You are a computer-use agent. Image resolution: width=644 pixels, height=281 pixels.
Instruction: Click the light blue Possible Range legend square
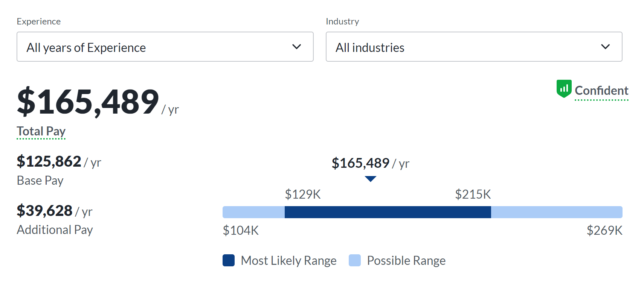click(x=355, y=260)
